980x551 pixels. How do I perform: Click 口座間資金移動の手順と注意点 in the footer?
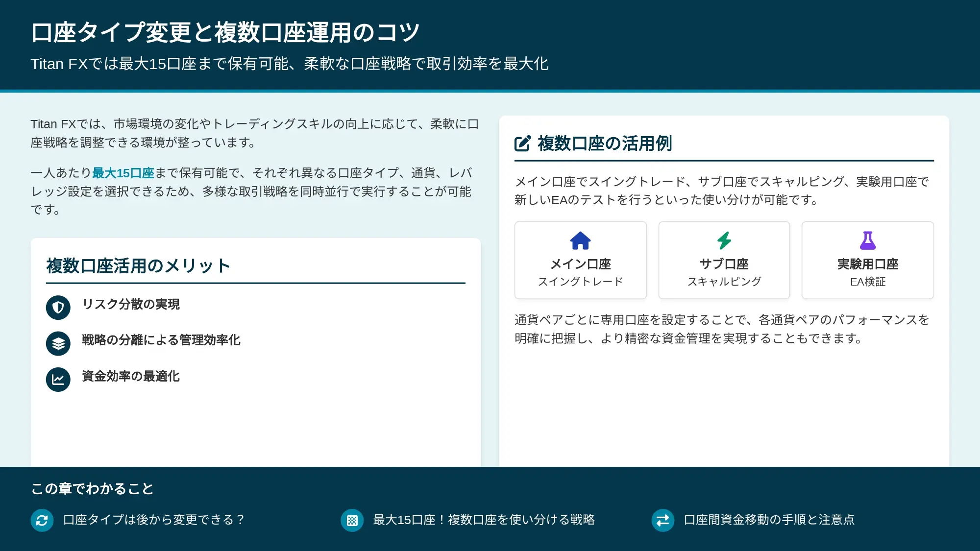pos(769,520)
